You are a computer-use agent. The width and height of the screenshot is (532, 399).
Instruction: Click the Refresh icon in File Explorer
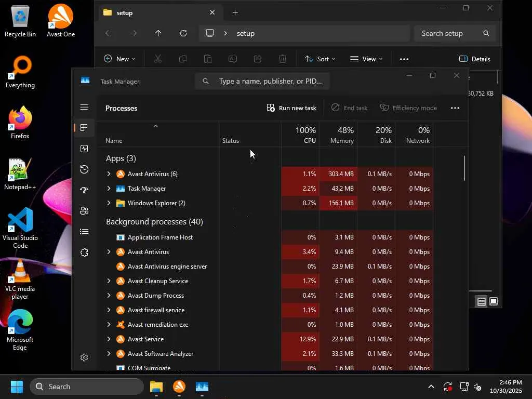click(x=183, y=33)
